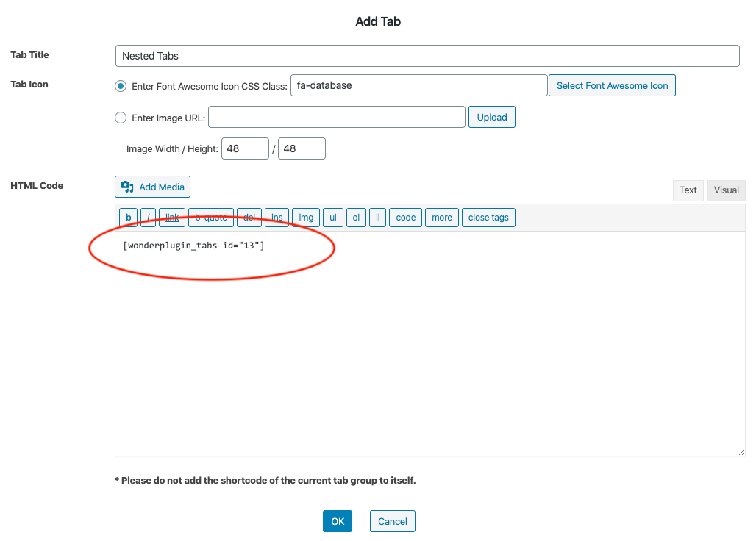Click the HTML code resize handle
Screen dimensions: 756x541
[x=741, y=452]
